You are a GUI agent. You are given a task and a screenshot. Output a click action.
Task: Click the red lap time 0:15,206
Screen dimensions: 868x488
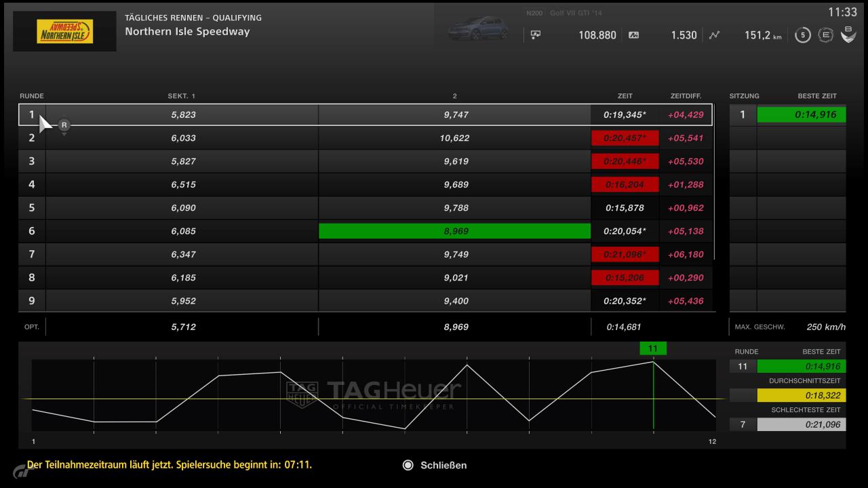[x=625, y=277]
